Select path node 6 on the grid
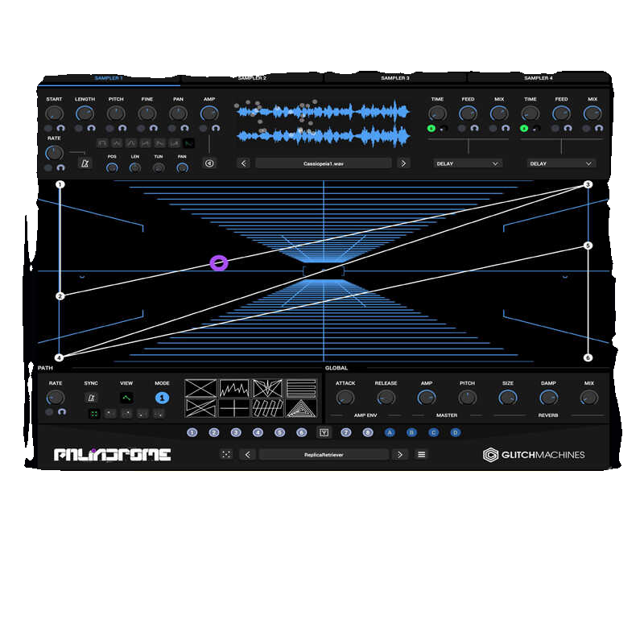The image size is (644, 644). click(588, 357)
